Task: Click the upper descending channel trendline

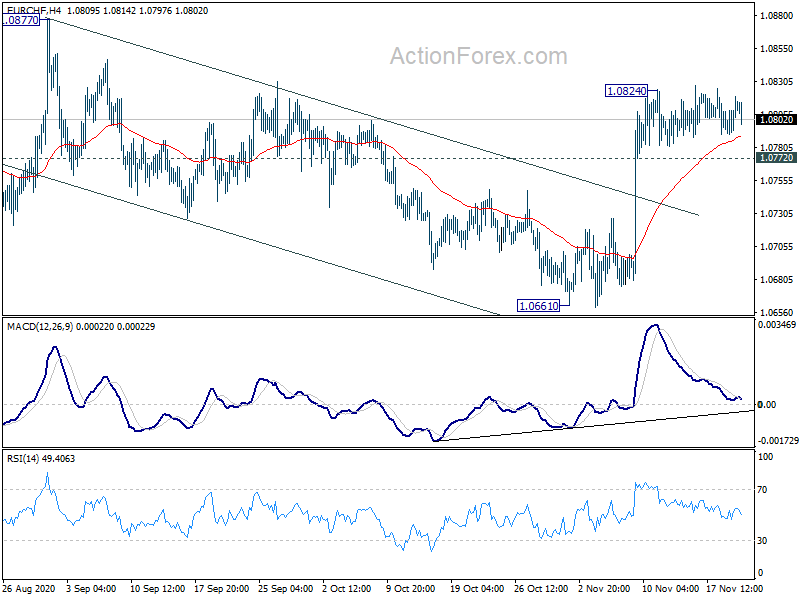Action: coord(374,117)
